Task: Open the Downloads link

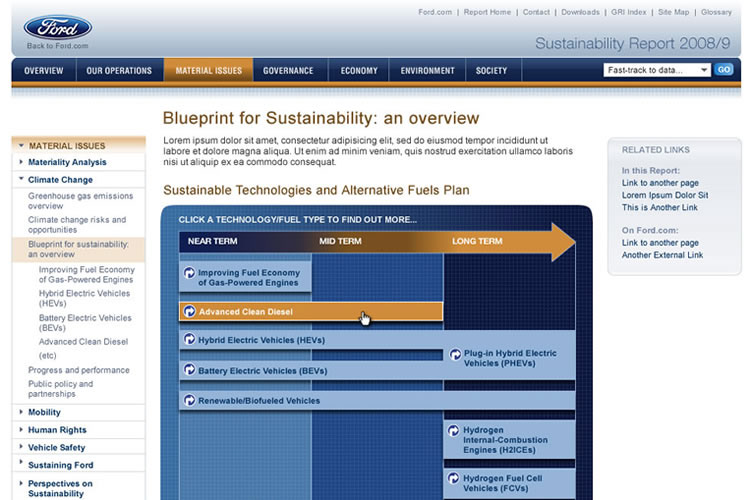Action: pyautogui.click(x=580, y=12)
